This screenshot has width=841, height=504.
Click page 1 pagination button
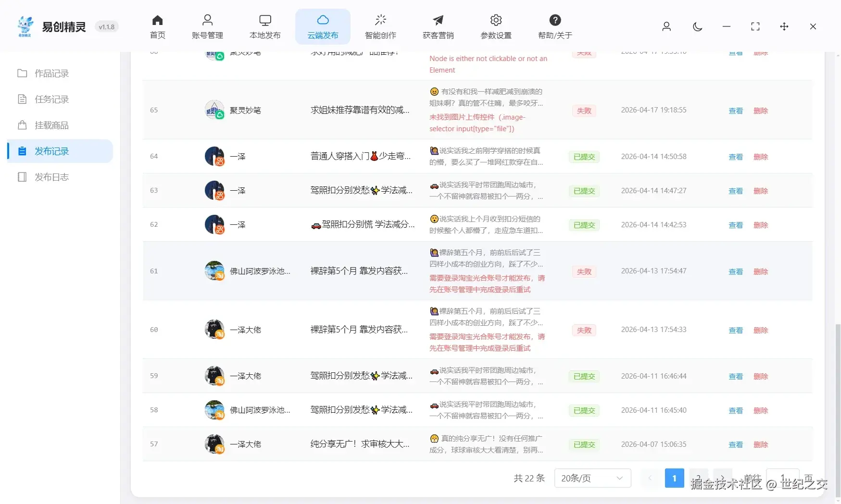tap(674, 478)
